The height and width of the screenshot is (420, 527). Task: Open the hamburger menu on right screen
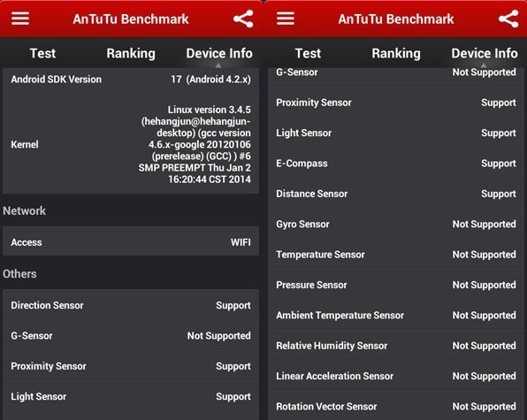coord(286,19)
